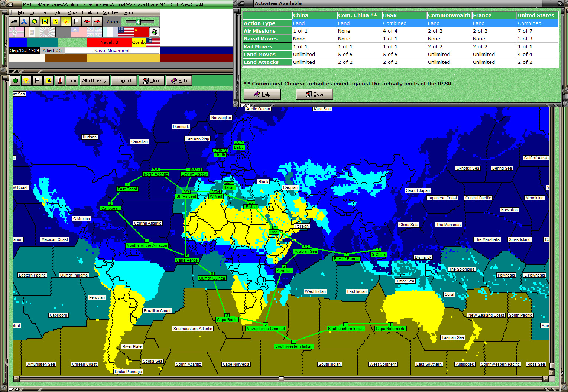Select the Chinese flag icon

(x=79, y=32)
